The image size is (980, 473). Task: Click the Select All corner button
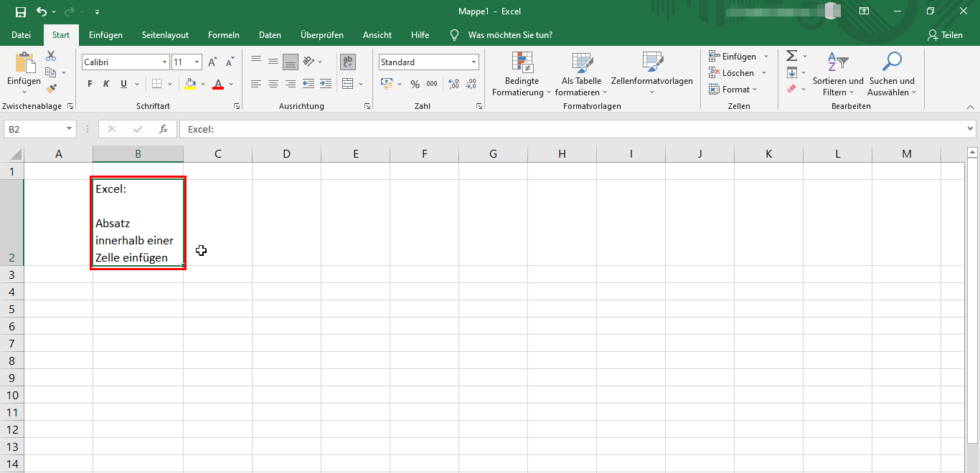pos(14,153)
